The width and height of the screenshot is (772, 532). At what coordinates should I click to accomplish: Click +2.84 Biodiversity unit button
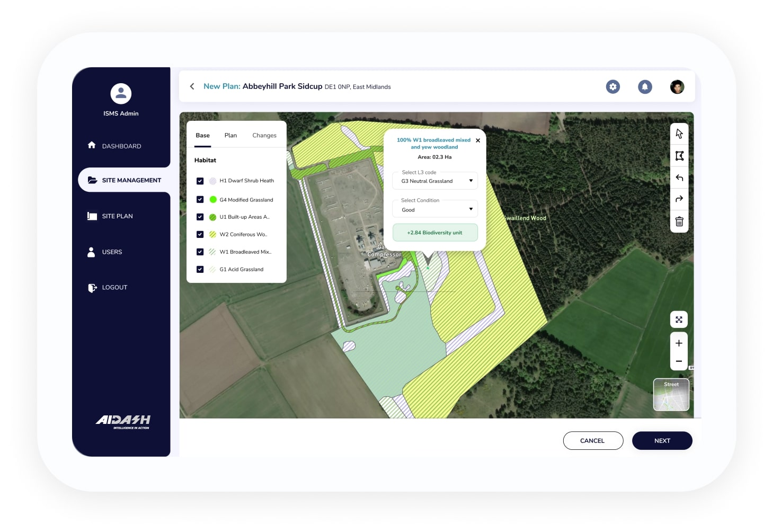pos(435,233)
